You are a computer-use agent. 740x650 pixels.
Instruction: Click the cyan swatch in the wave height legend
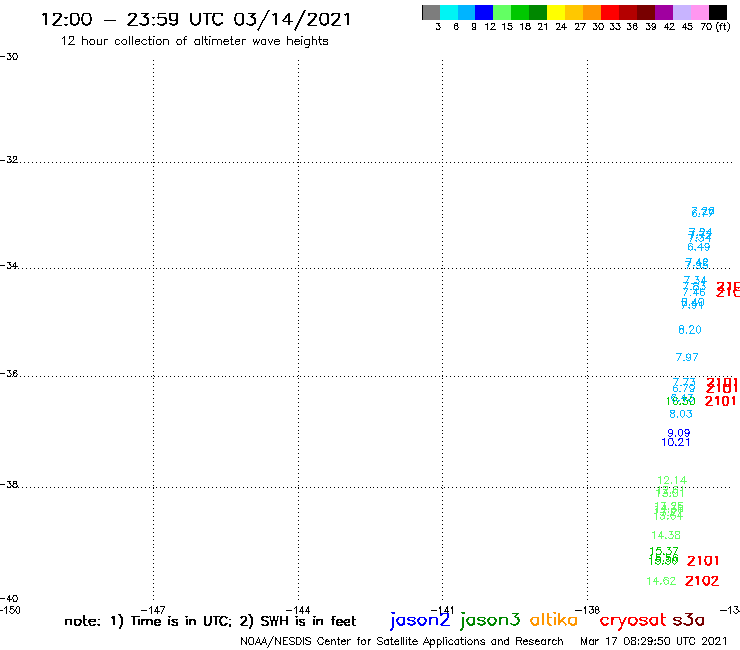[449, 12]
